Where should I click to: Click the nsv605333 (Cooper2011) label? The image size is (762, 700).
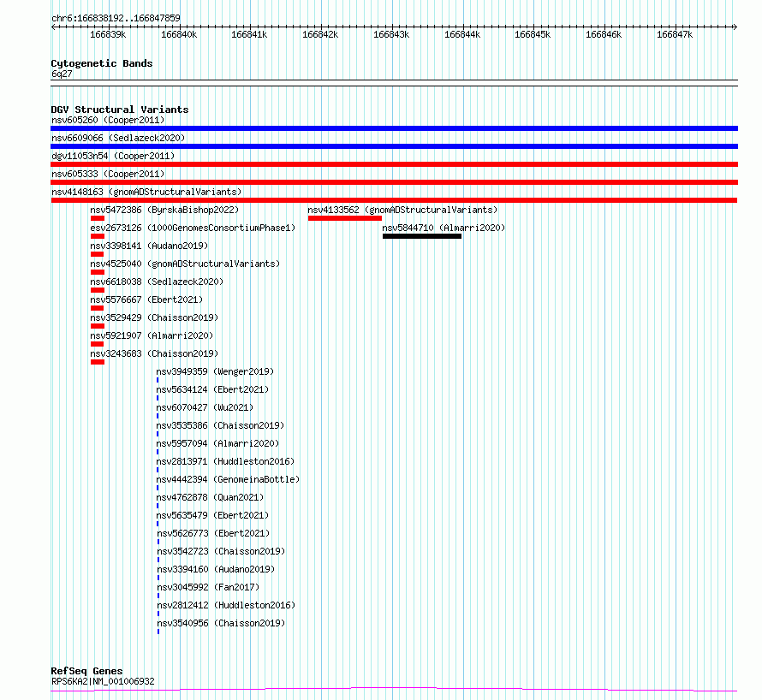point(108,174)
